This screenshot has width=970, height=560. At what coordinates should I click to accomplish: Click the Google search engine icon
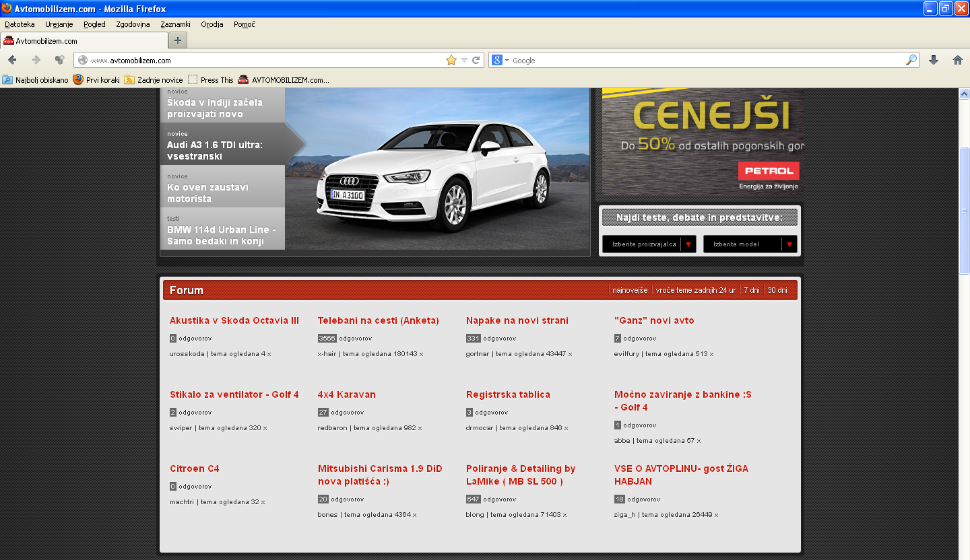coord(497,60)
